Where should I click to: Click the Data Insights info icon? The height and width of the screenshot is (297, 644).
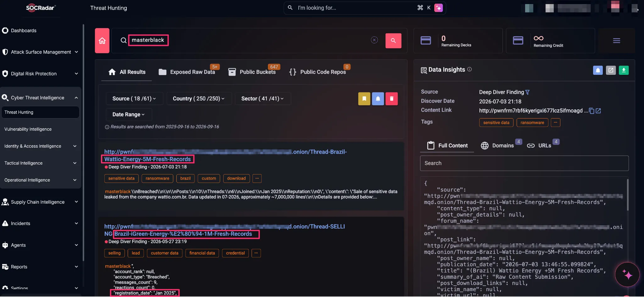469,69
